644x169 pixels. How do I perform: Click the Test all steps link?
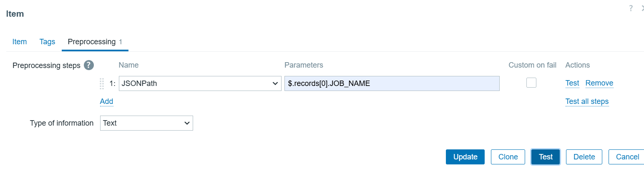586,101
